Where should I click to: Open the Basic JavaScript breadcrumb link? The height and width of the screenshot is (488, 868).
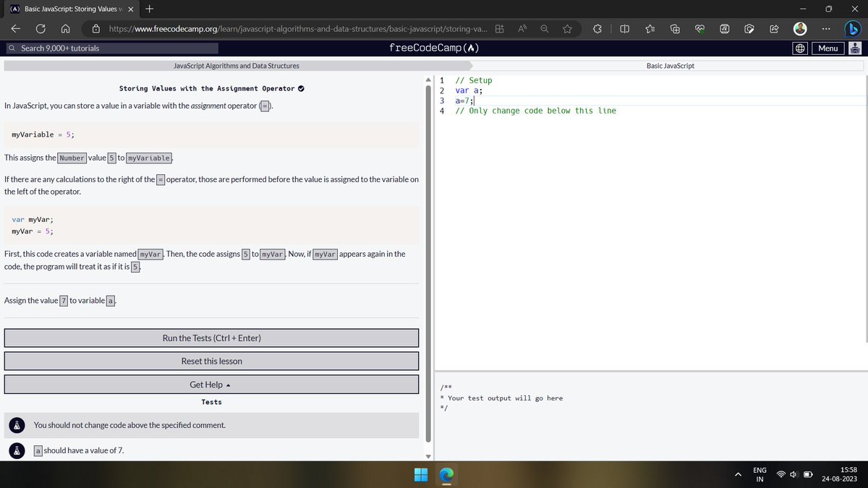670,66
